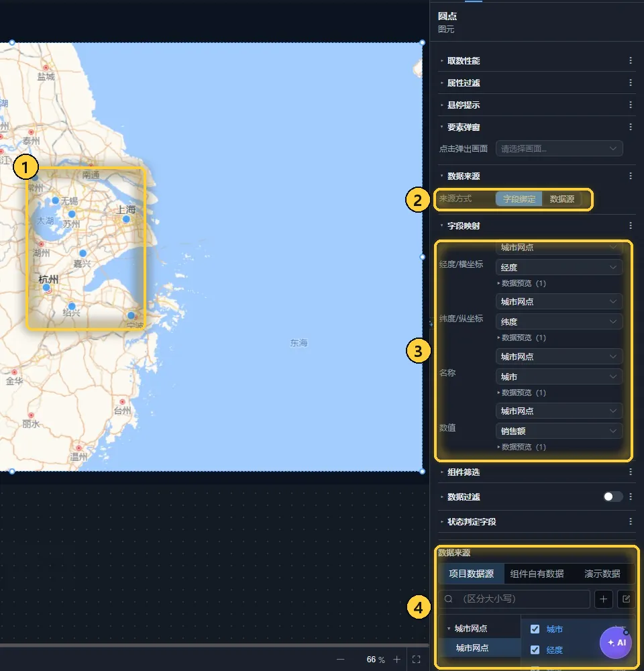Switch to 组件自有数据 tab
Screen dimensions: 644x671
537,574
